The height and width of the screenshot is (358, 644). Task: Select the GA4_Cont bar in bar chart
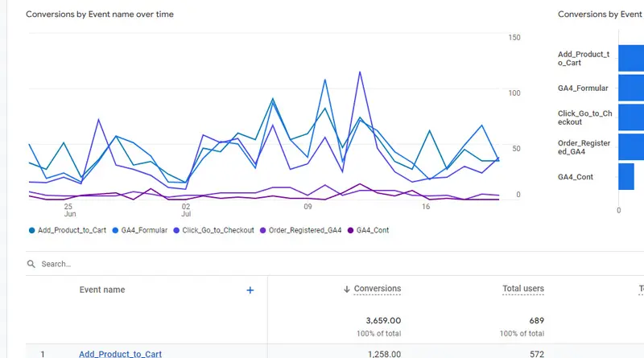point(626,176)
